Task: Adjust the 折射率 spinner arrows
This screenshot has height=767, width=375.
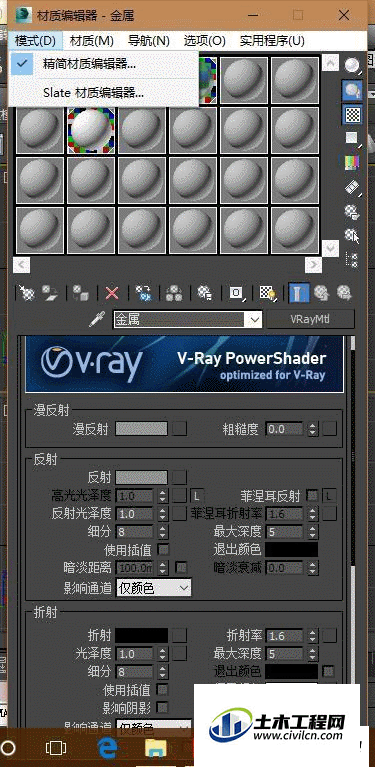Action: point(312,636)
